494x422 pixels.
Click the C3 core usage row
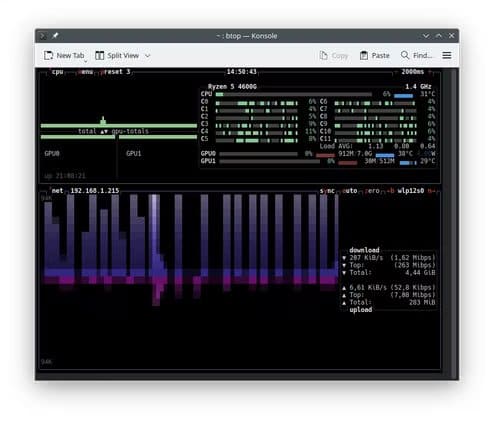click(258, 124)
